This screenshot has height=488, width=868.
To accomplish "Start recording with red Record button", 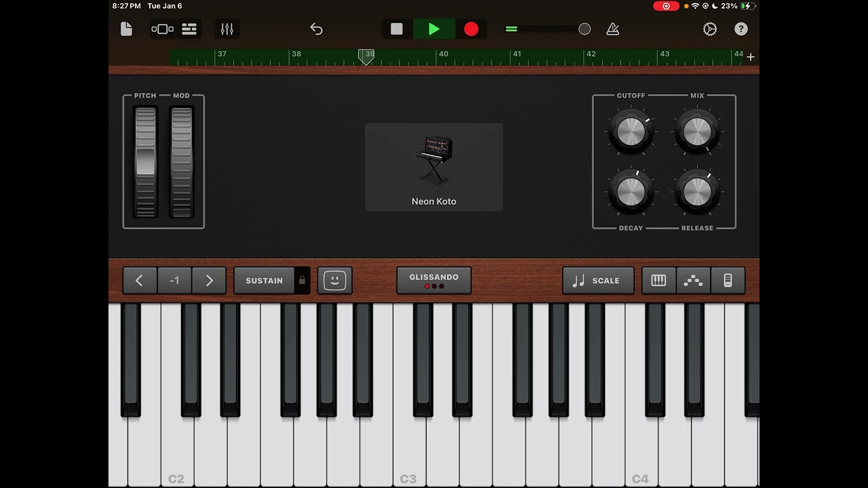I will coord(471,29).
